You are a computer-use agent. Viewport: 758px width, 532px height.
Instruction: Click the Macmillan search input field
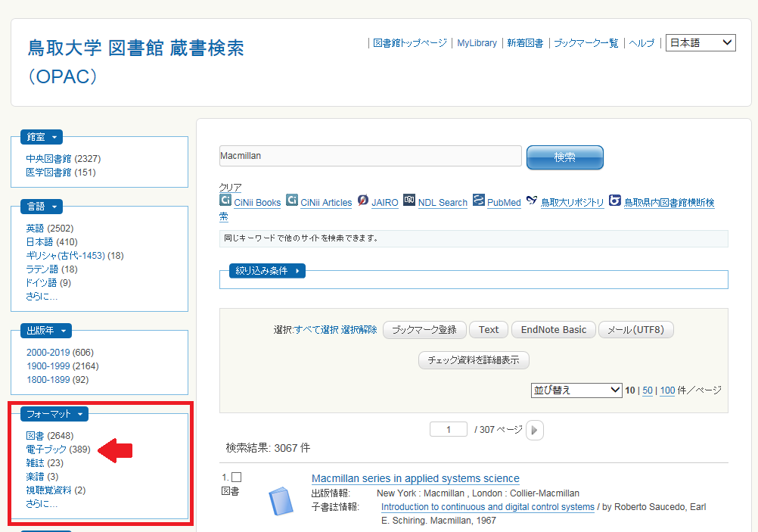click(370, 156)
